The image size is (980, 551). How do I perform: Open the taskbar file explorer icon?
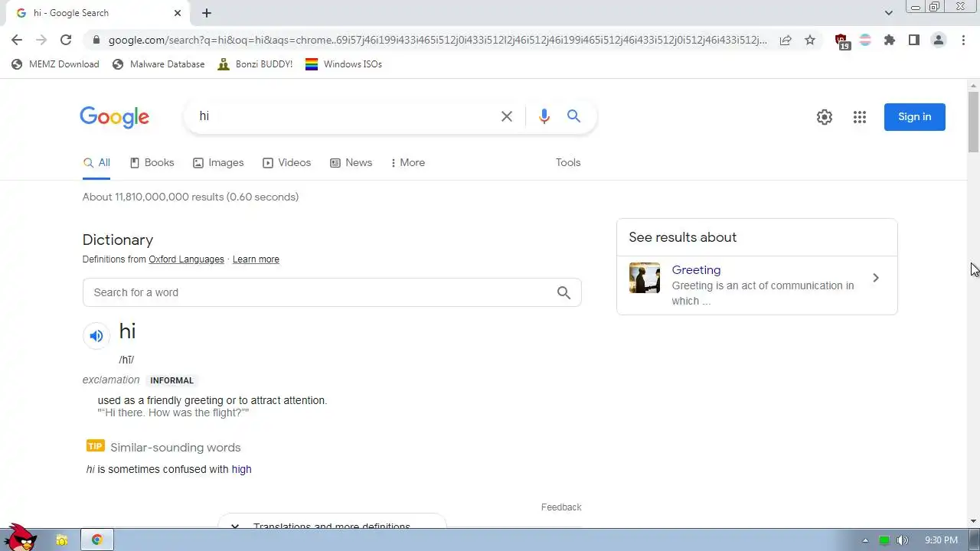(62, 540)
